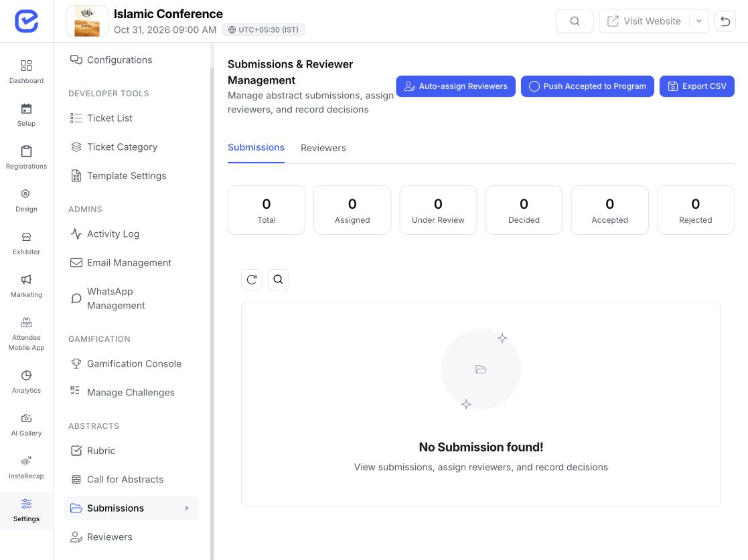The image size is (748, 560).
Task: Open Attendee Mobile App section
Action: (x=26, y=334)
